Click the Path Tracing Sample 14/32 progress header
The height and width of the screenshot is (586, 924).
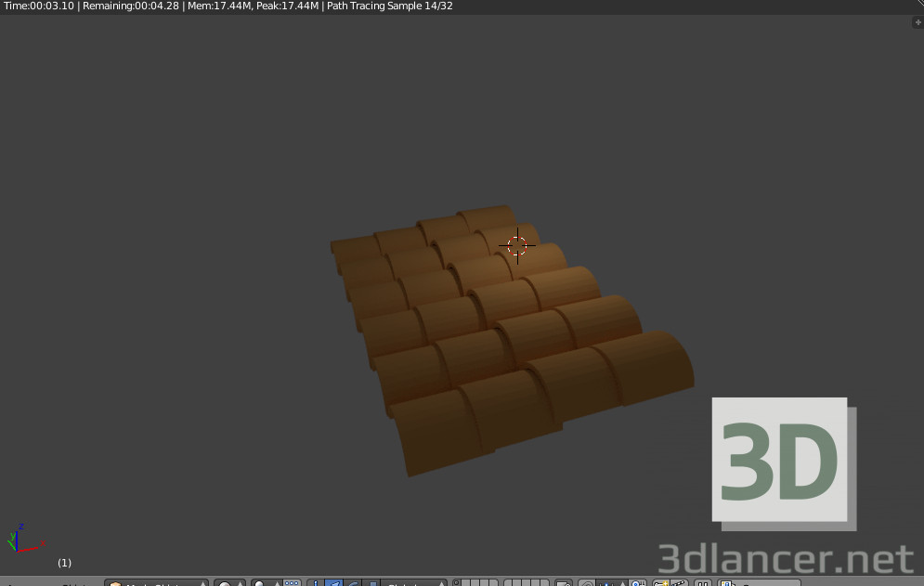390,7
